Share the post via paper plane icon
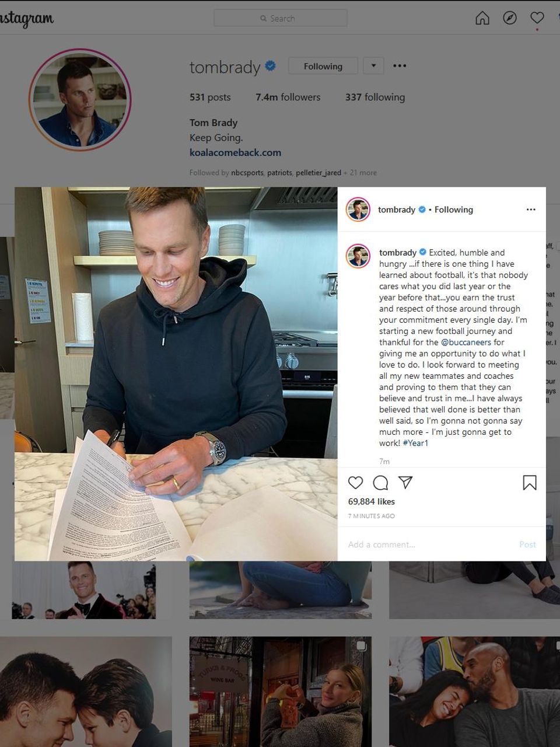This screenshot has height=747, width=560. pyautogui.click(x=405, y=482)
